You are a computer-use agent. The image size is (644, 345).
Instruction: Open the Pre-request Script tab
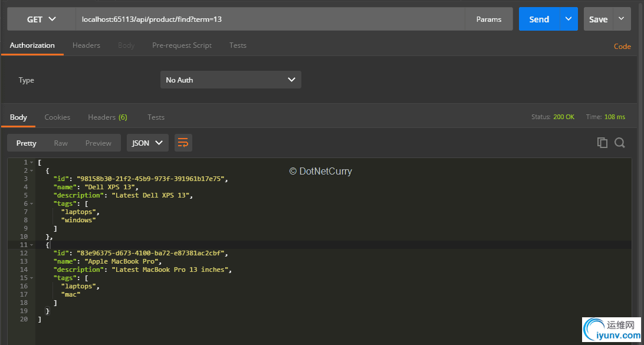[182, 45]
